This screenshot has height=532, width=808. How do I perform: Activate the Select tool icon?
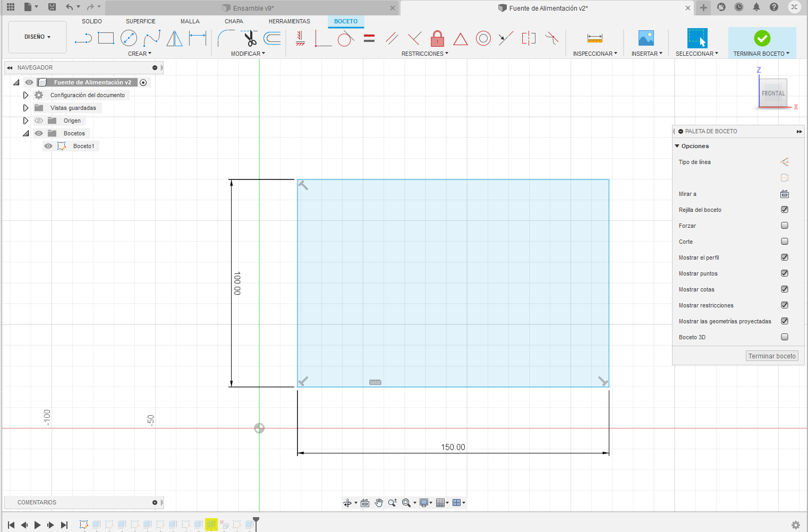[x=697, y=38]
